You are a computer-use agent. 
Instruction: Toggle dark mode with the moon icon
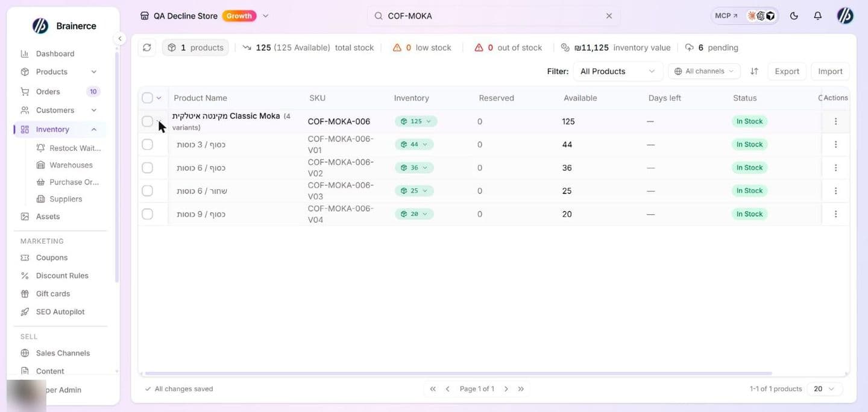794,16
